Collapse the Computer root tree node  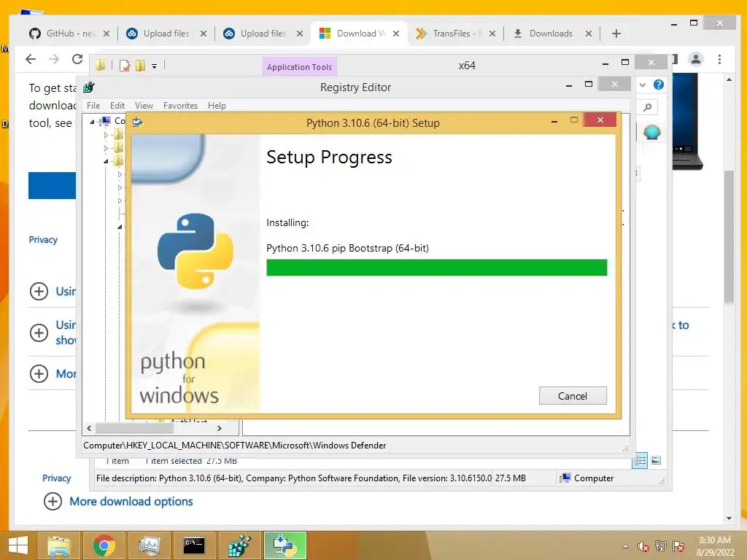[x=92, y=122]
